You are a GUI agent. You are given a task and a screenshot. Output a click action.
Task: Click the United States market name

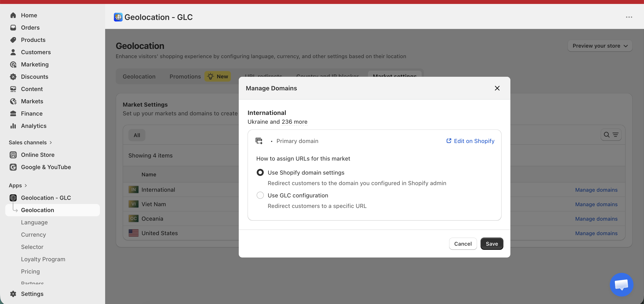pyautogui.click(x=159, y=233)
